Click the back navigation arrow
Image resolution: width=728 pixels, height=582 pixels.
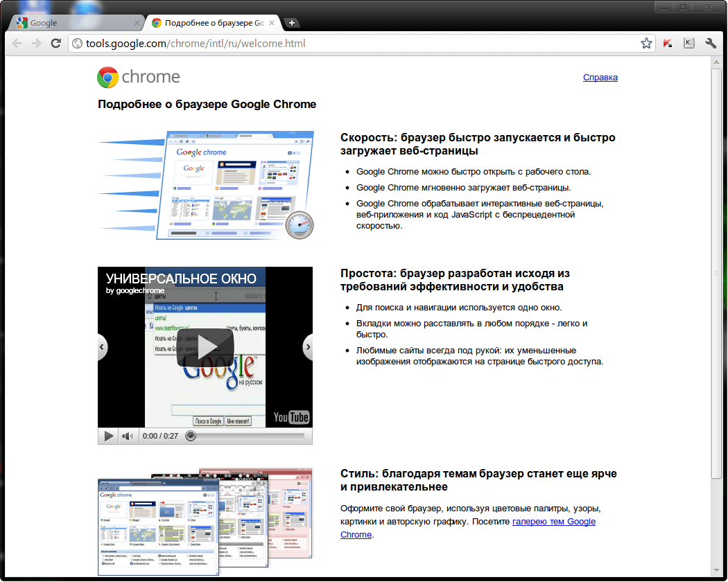click(17, 42)
